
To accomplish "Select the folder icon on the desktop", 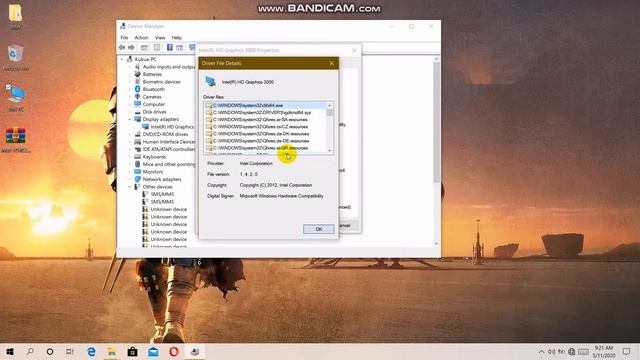I will click(15, 13).
